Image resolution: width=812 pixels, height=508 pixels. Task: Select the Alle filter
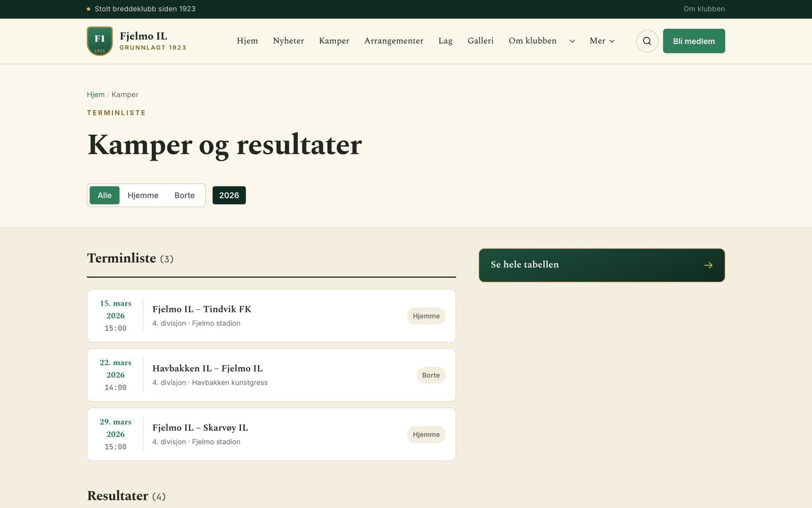tap(105, 195)
